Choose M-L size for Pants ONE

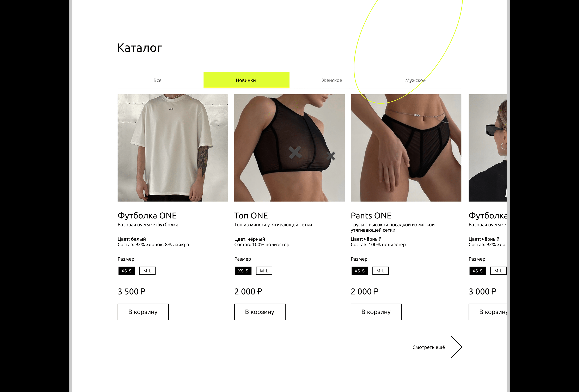pyautogui.click(x=380, y=271)
